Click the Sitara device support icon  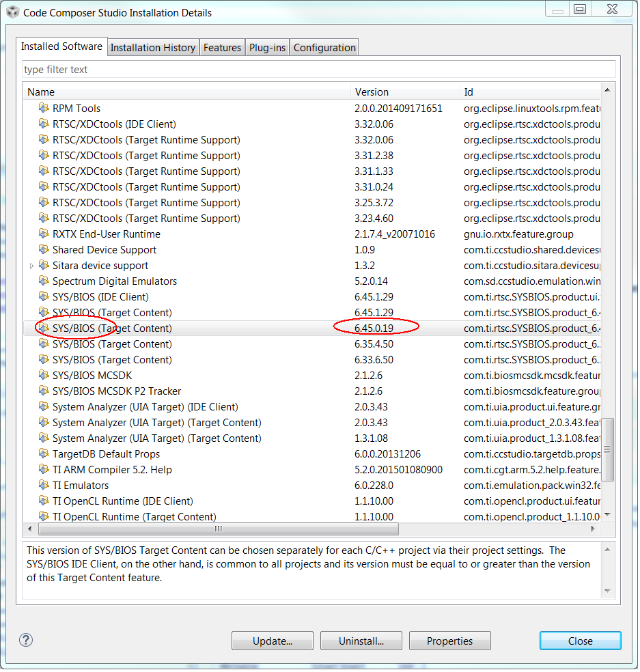tap(44, 266)
